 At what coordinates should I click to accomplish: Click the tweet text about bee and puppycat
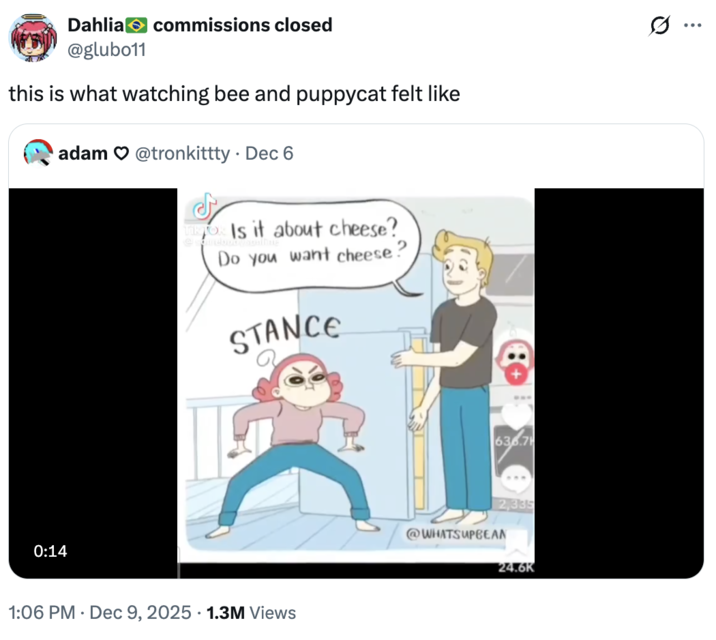click(234, 95)
